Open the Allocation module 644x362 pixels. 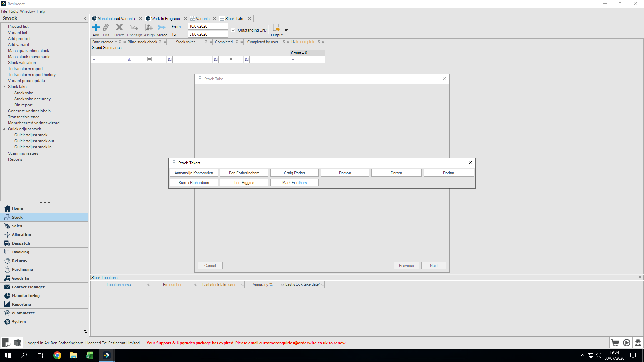tap(44, 235)
